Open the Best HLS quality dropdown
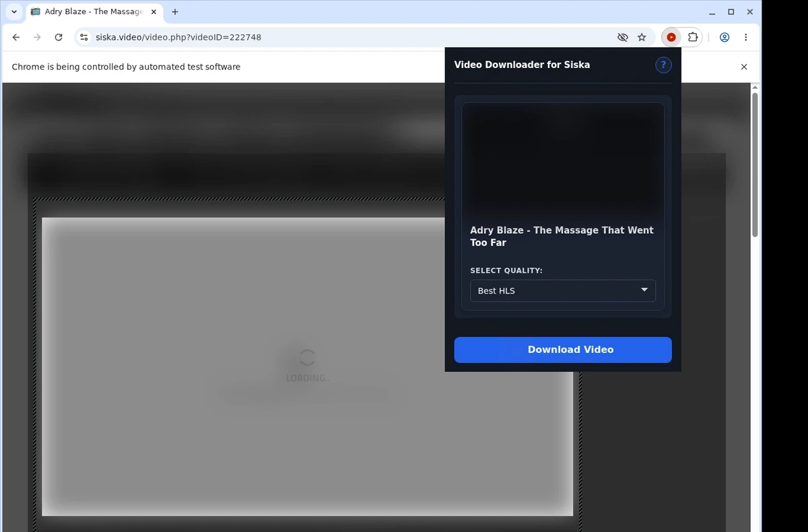The image size is (808, 532). [x=563, y=291]
